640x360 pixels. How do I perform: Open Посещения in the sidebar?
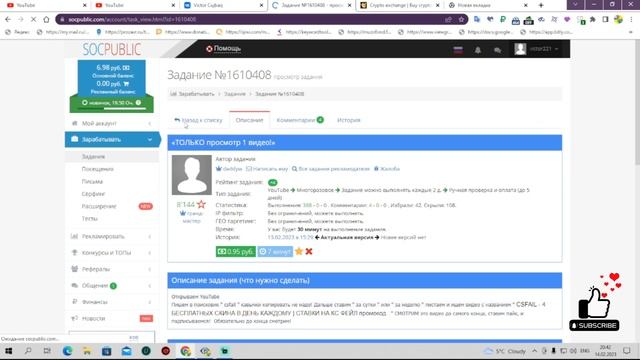pyautogui.click(x=98, y=169)
